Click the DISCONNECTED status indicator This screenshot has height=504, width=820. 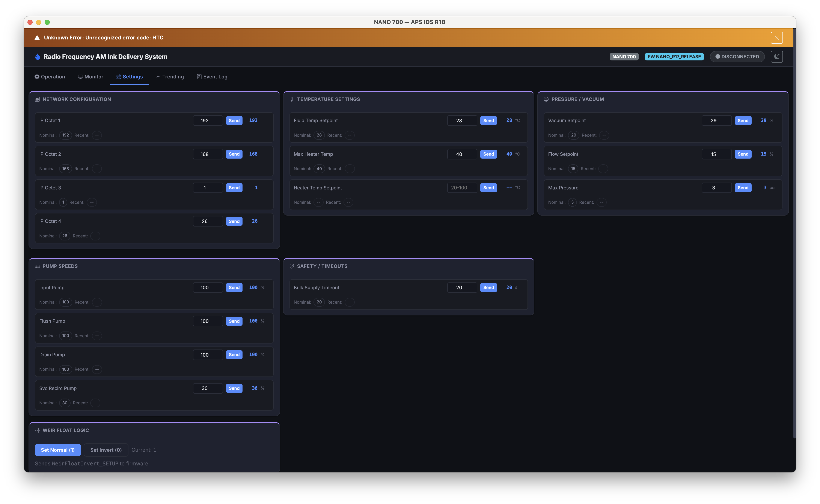pos(737,56)
